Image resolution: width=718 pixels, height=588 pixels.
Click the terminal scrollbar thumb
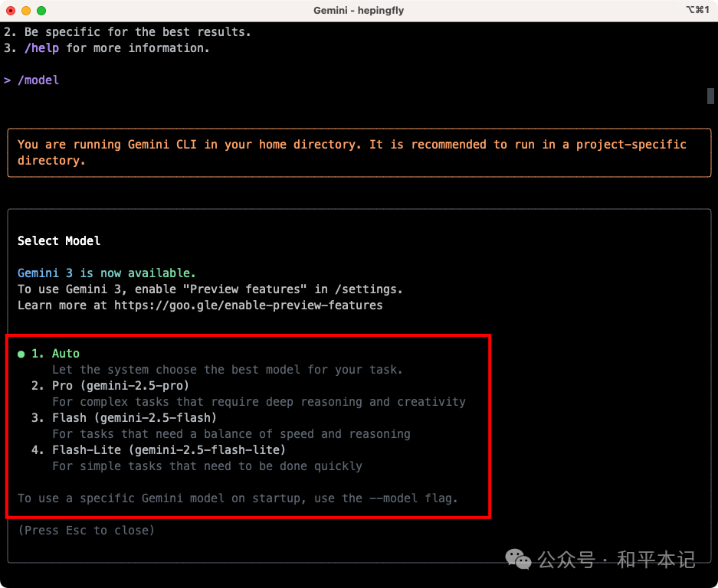(x=710, y=96)
